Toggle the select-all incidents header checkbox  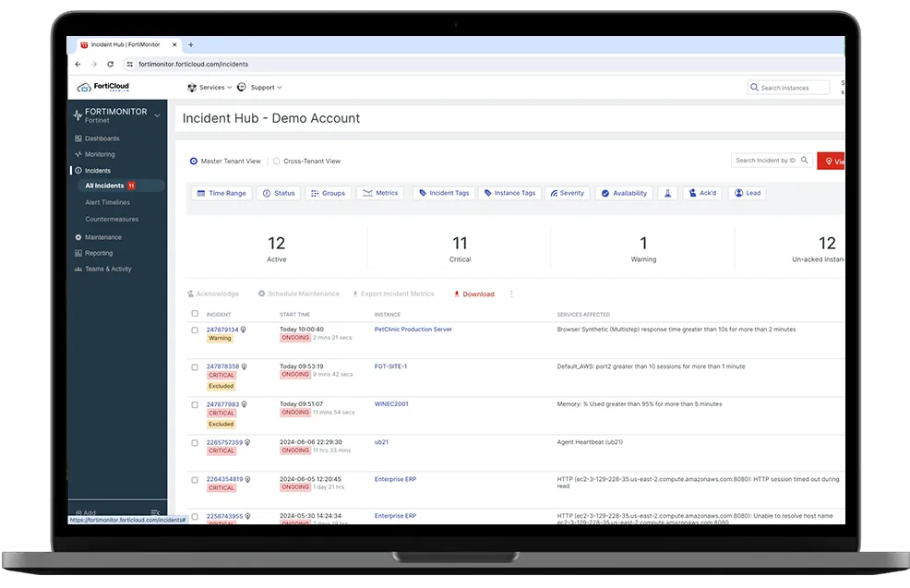point(195,314)
